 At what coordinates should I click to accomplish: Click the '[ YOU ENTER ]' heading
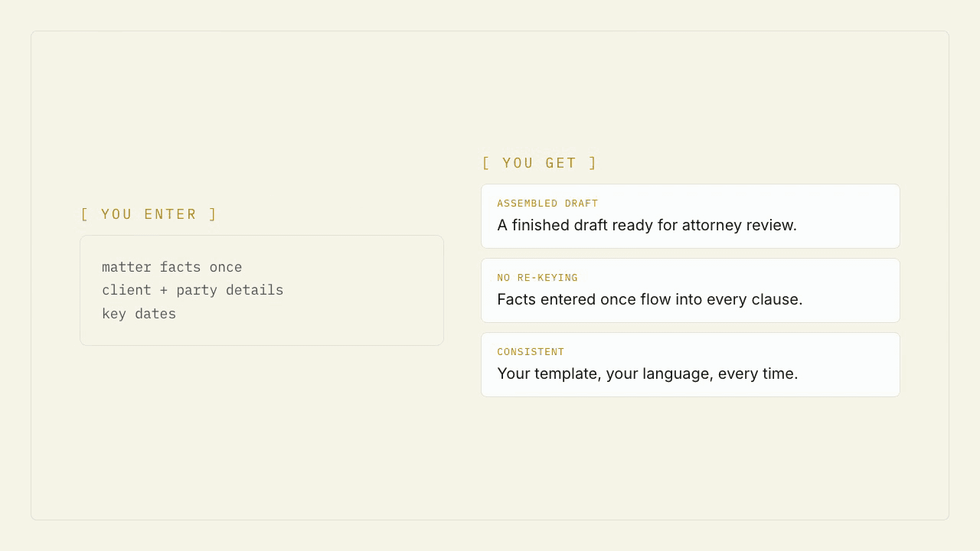[149, 214]
